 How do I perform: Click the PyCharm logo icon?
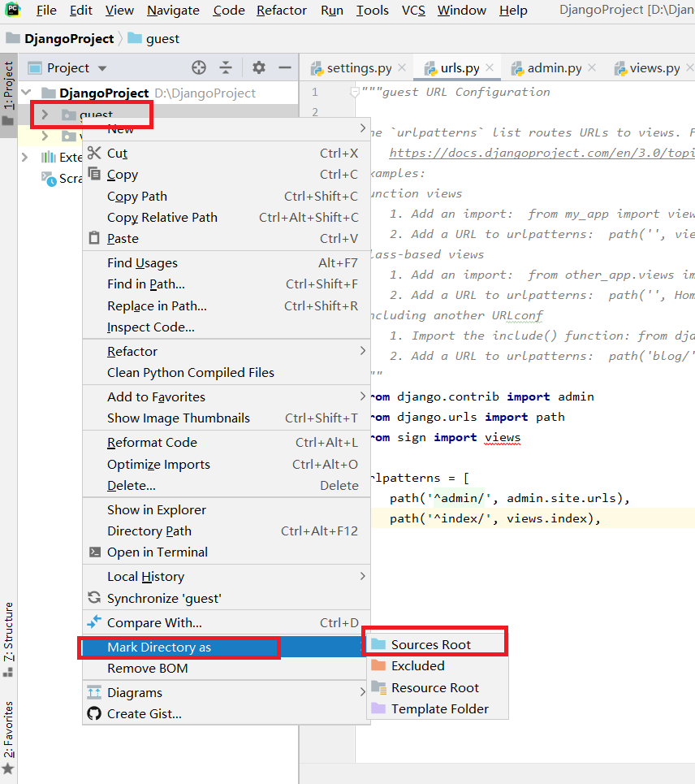point(12,10)
